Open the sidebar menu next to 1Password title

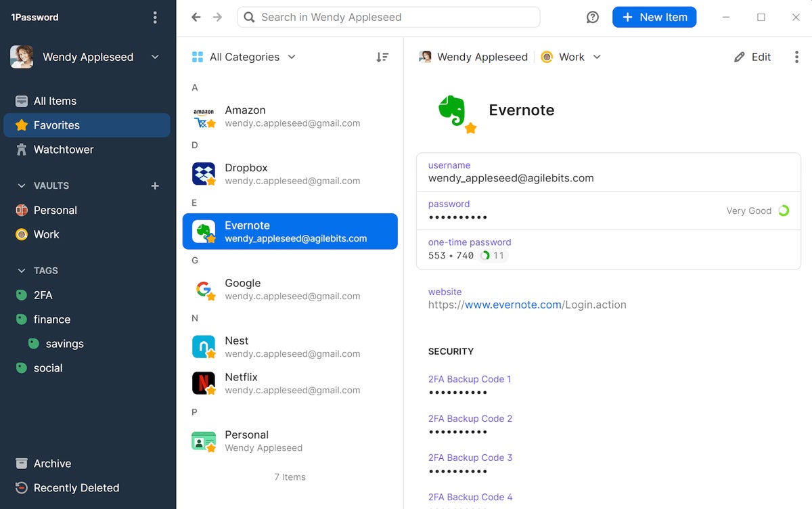pyautogui.click(x=155, y=18)
